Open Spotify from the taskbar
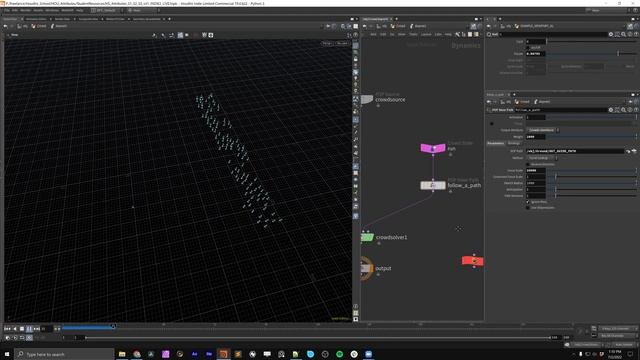640x360 pixels. point(340,354)
